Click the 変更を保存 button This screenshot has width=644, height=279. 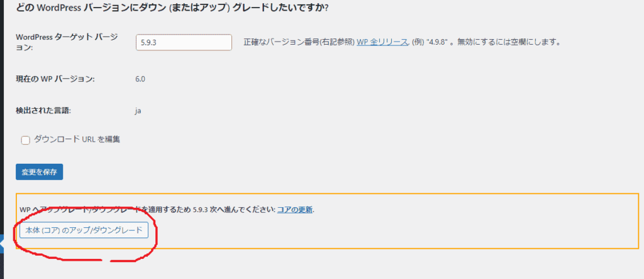(40, 172)
